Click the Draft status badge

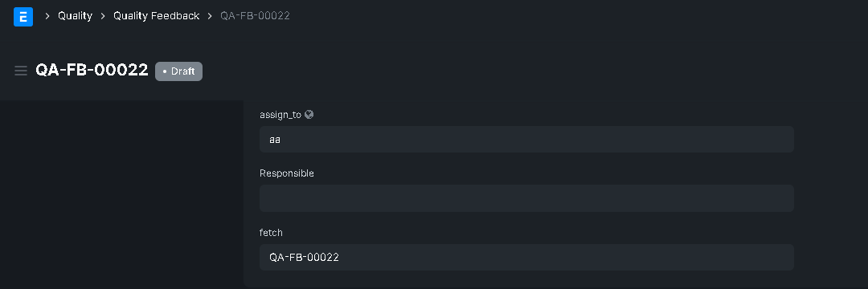point(178,71)
